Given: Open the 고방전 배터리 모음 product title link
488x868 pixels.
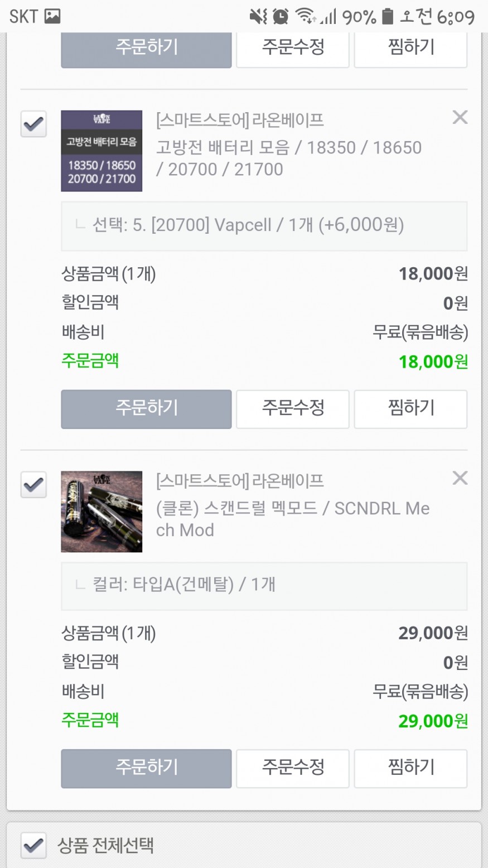Looking at the screenshot, I should pyautogui.click(x=289, y=158).
